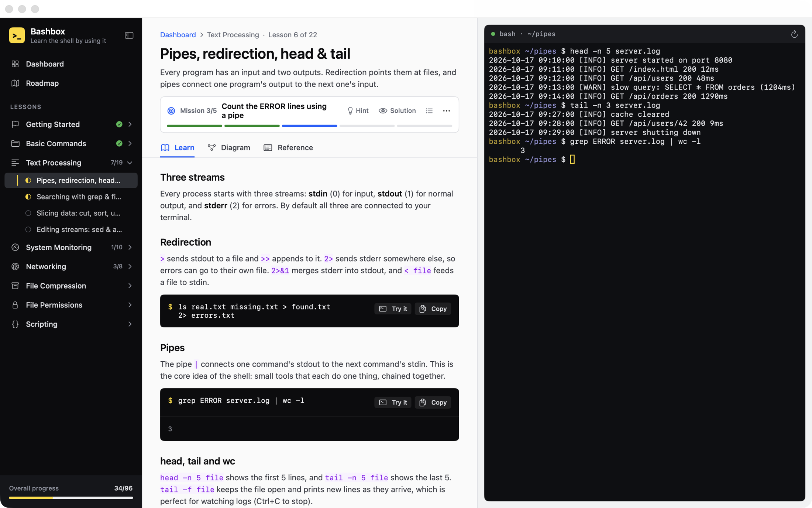Click the Getting Started flag icon

[15, 124]
